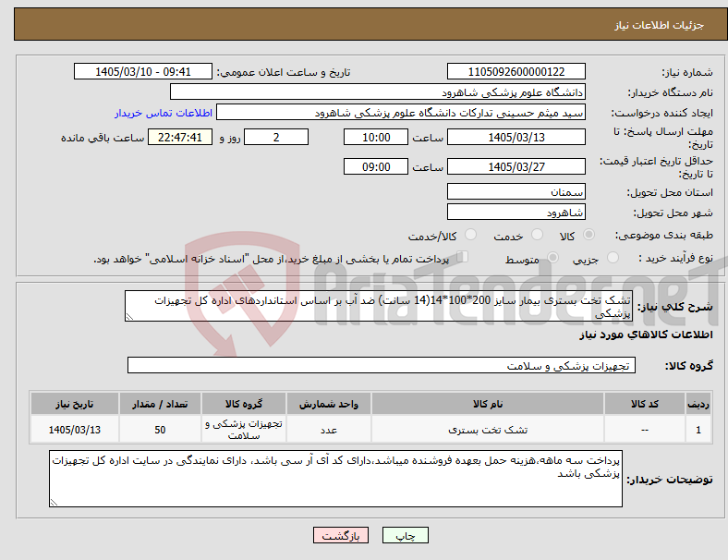Click price validity date field 1405/03/27

[x=516, y=166]
